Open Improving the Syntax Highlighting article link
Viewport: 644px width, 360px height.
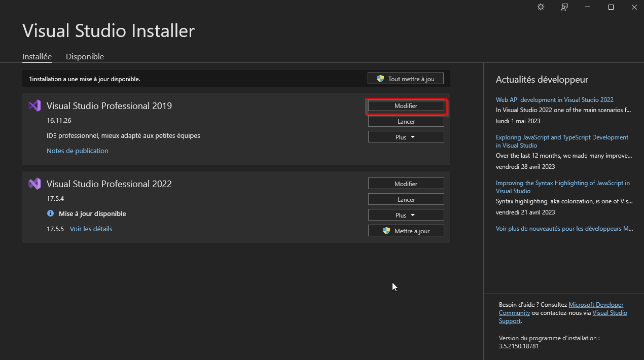[563, 187]
